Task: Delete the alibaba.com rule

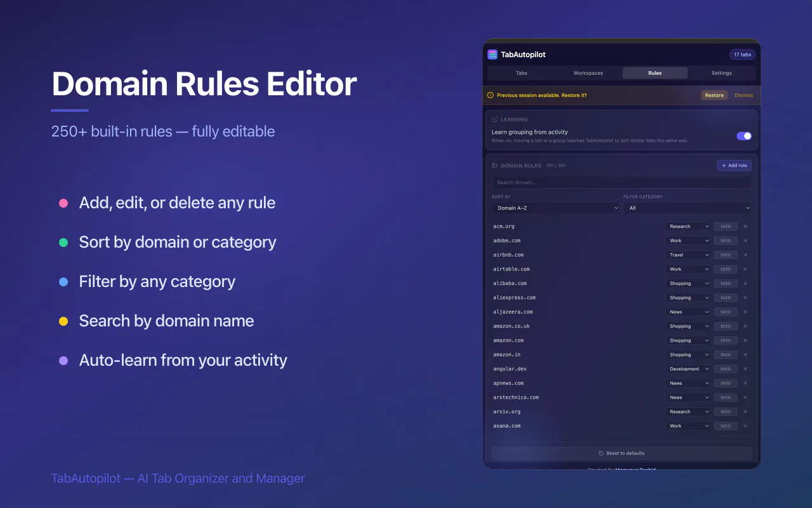Action: tap(745, 284)
